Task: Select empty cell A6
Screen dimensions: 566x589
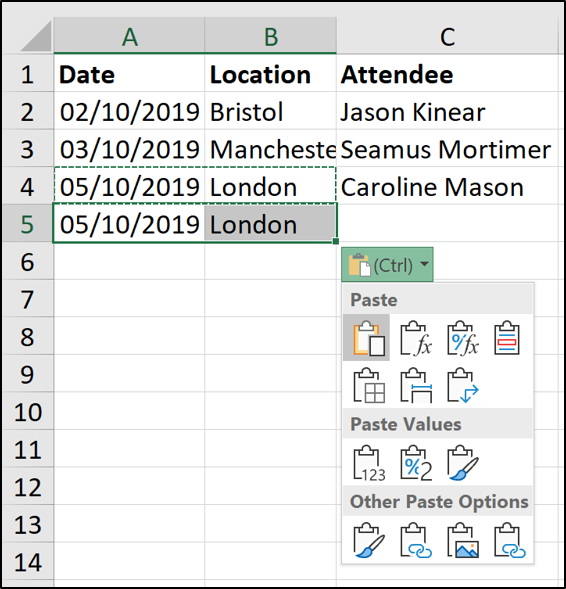Action: point(129,261)
